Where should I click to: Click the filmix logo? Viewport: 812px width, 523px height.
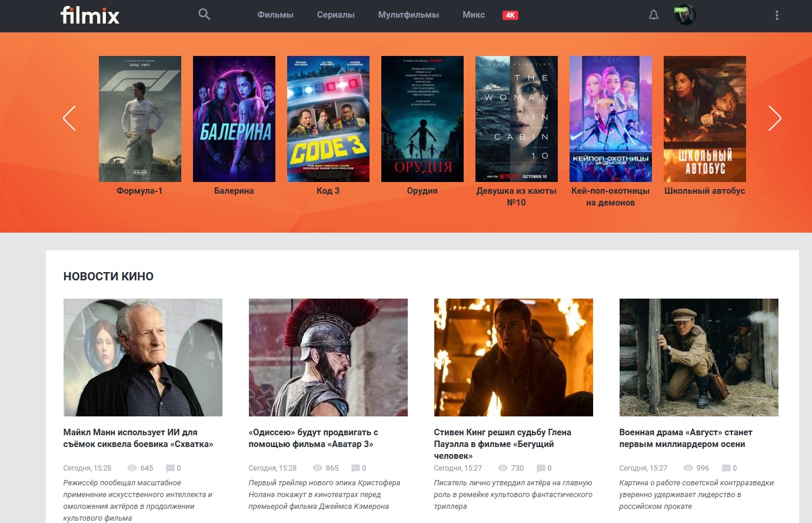tap(90, 15)
